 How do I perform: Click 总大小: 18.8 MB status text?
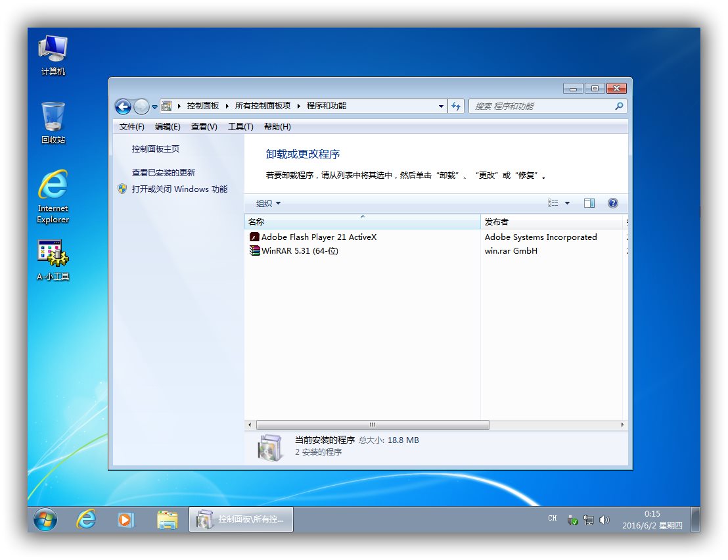tap(388, 440)
